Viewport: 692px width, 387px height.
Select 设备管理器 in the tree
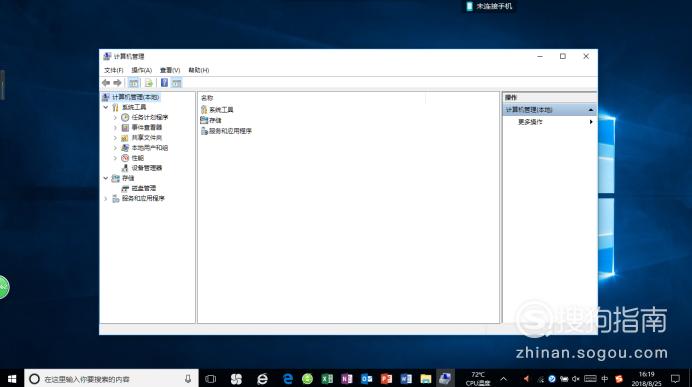tap(147, 168)
